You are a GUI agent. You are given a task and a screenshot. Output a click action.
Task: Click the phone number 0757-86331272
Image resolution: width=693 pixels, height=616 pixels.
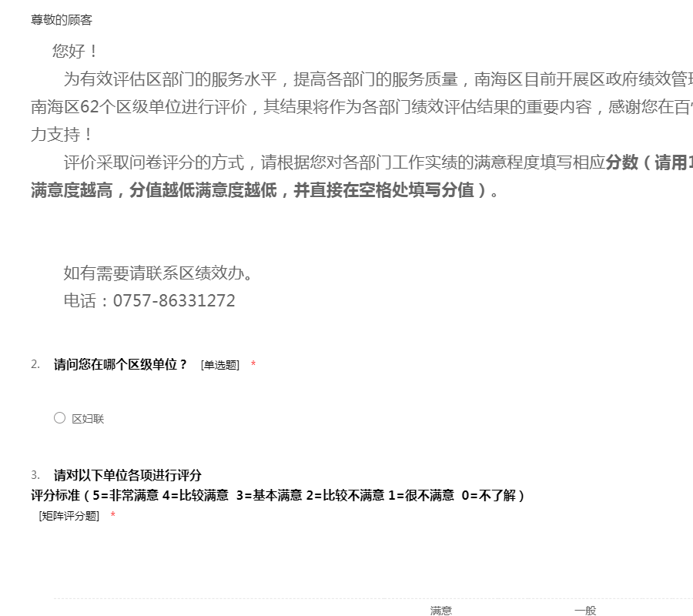coord(174,301)
